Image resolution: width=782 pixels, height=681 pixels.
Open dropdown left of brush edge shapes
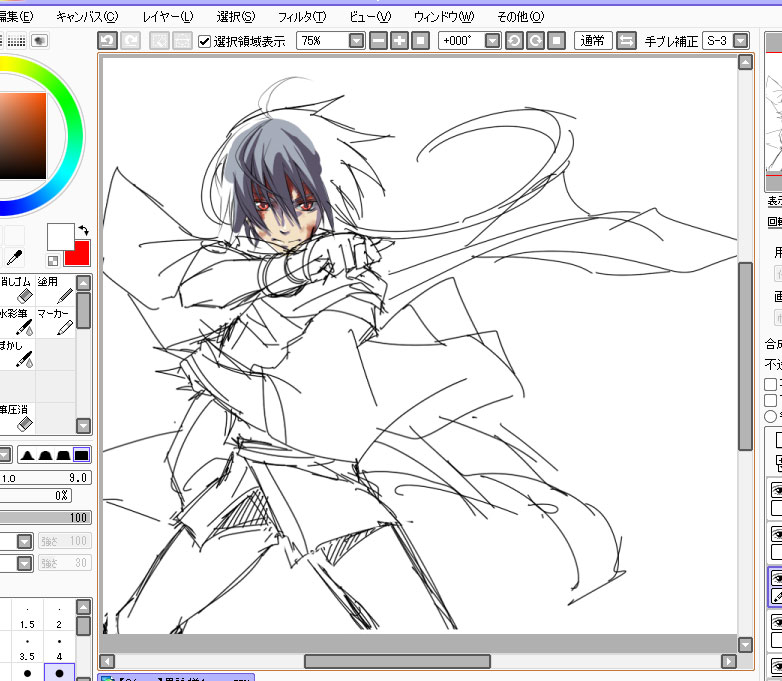click(4, 455)
